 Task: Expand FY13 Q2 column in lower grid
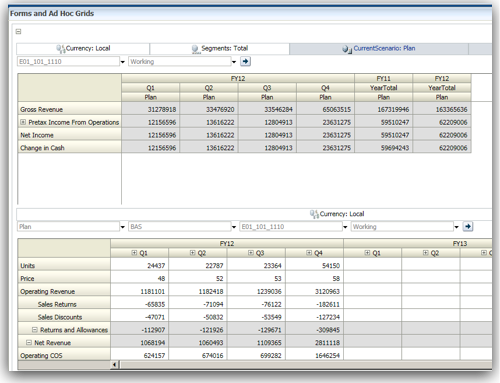pyautogui.click(x=425, y=253)
